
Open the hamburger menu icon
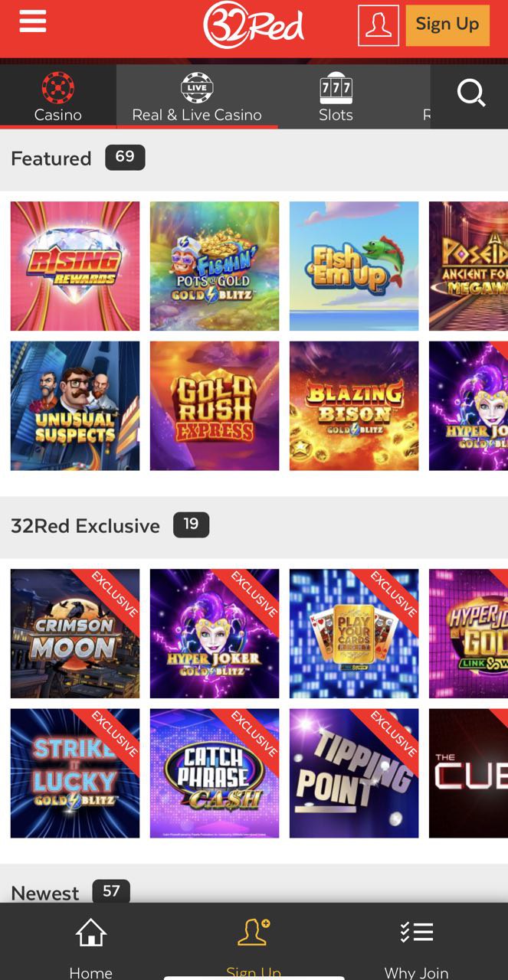tap(33, 21)
